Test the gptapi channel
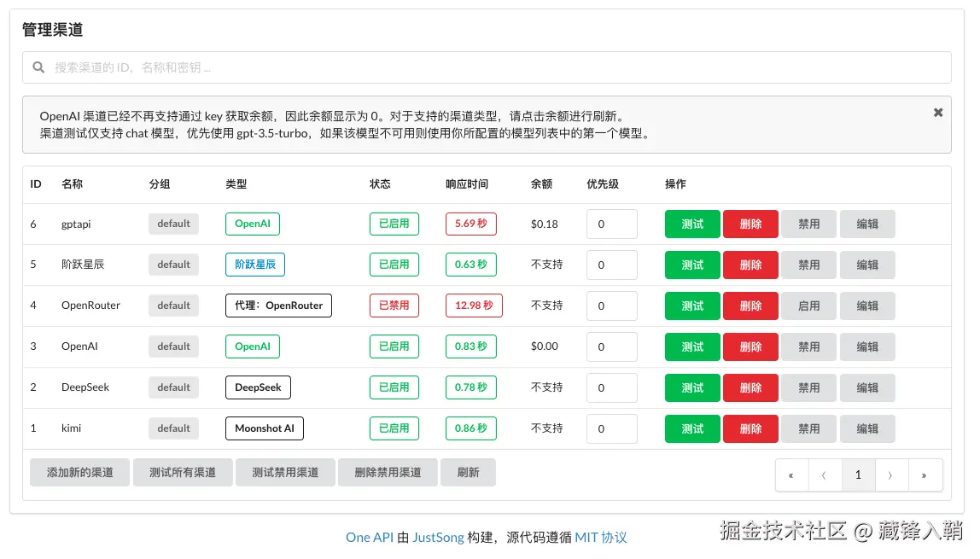Viewport: 980px width, 559px height. click(691, 224)
